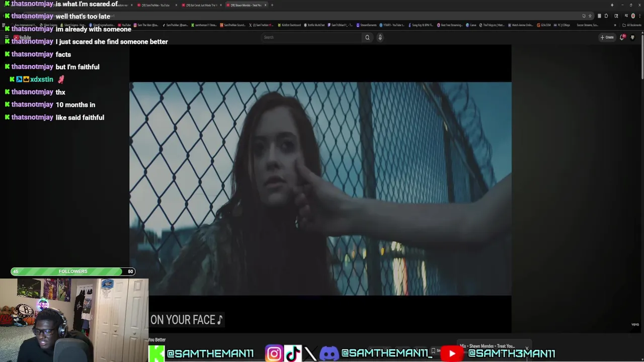Open the G2A.COM bookmark

coord(544,25)
